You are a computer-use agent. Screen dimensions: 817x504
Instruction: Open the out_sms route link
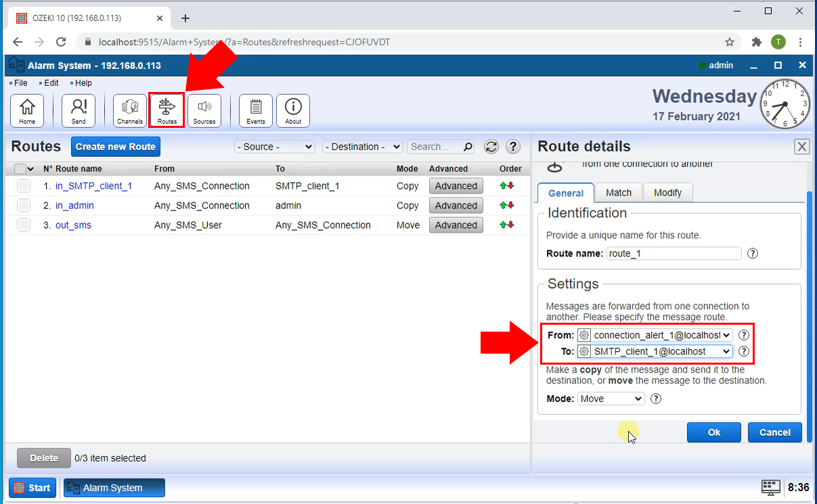(73, 225)
